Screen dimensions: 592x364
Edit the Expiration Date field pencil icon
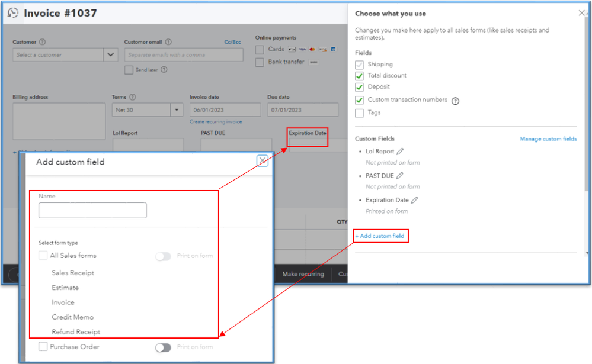415,200
